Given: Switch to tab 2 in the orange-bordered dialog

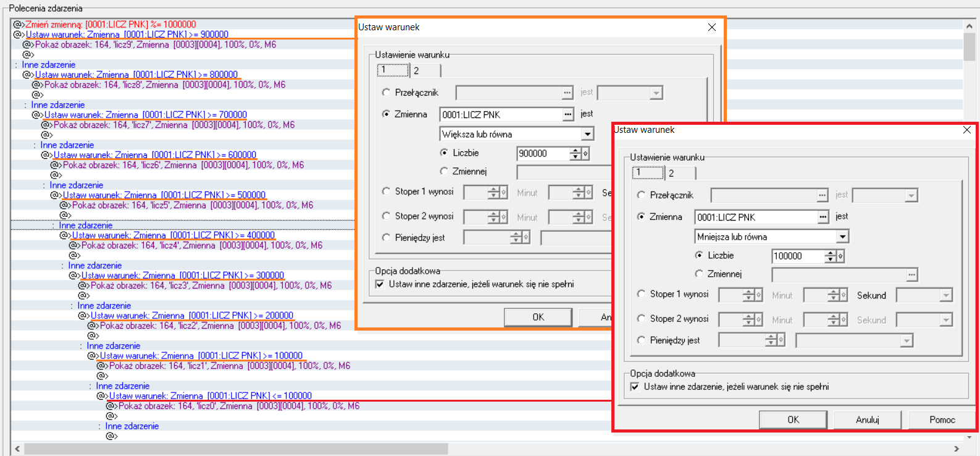Looking at the screenshot, I should click(x=416, y=70).
